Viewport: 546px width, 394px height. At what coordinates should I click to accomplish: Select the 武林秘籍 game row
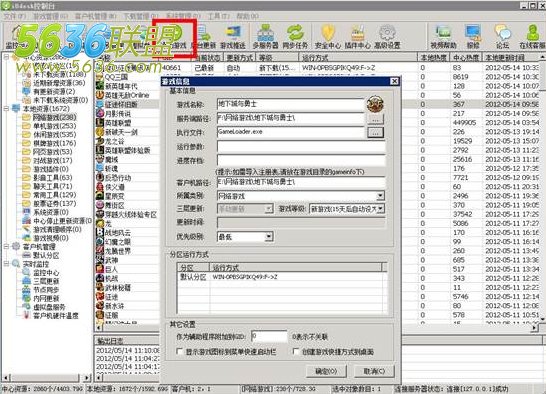pos(127,287)
